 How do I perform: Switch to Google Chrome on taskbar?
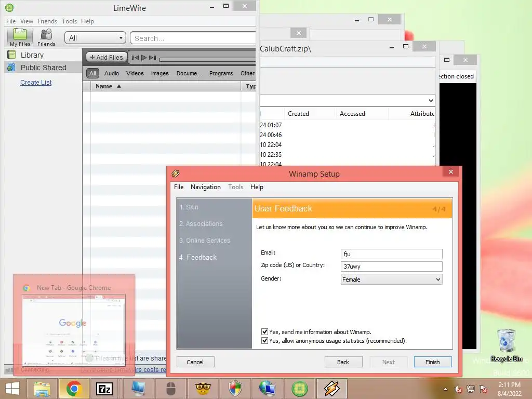pos(74,389)
